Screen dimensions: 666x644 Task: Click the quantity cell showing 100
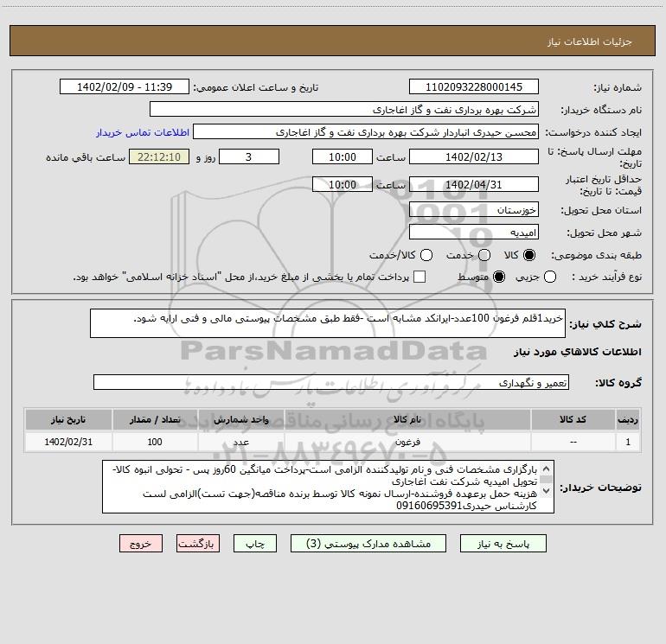tap(155, 442)
